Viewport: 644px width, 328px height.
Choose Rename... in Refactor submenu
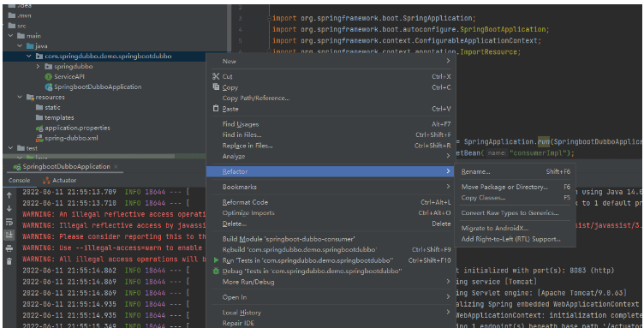[475, 171]
